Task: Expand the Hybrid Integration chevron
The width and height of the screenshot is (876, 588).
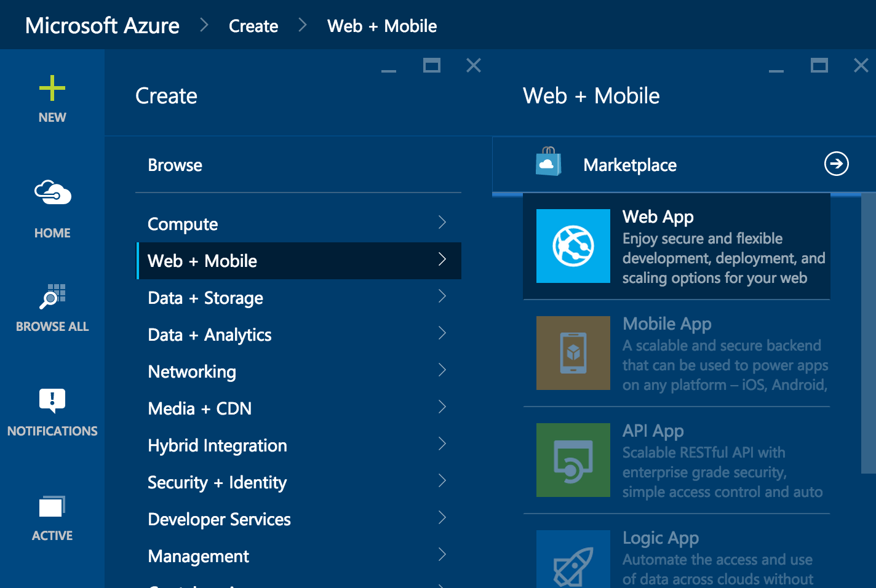Action: tap(442, 443)
